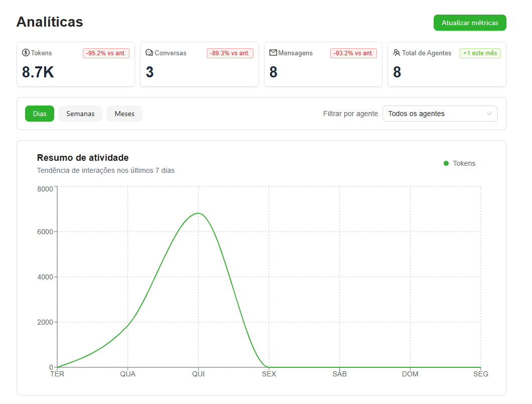
Task: Click the 8.7K tokens value
Action: 38,72
